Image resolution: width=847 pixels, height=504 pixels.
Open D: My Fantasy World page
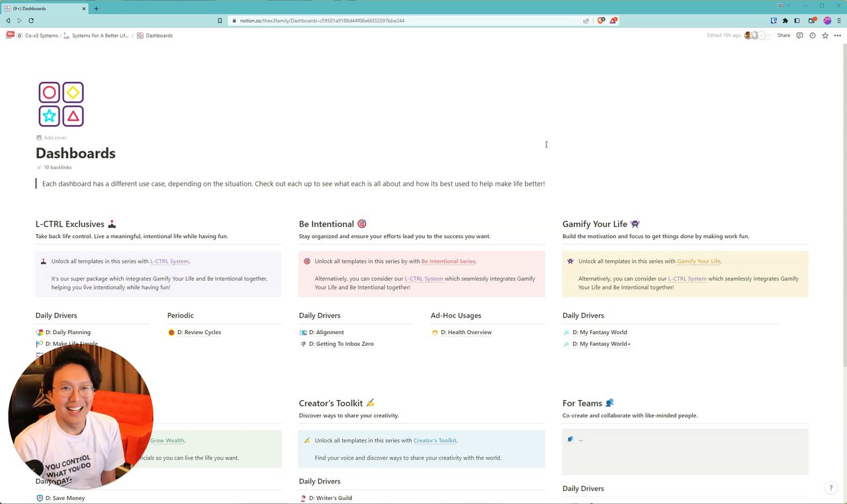click(x=595, y=332)
